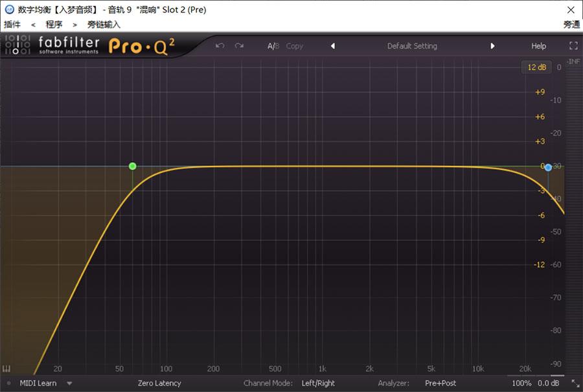Open the 插件 menu

12,25
